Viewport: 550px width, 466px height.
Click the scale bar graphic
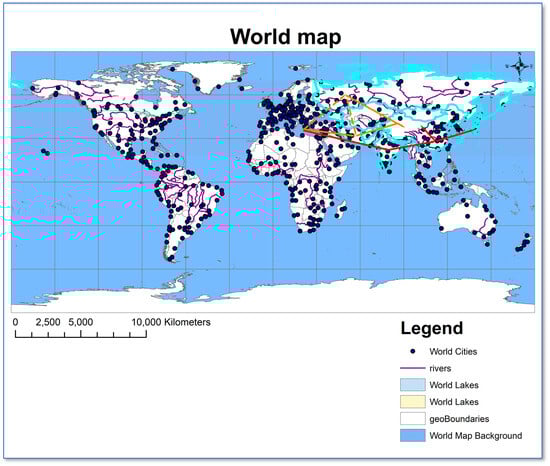point(81,334)
